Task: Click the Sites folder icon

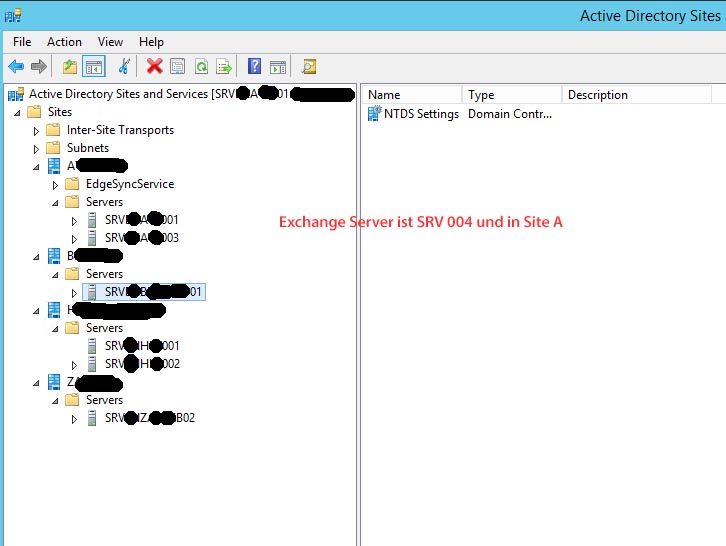Action: coord(34,112)
